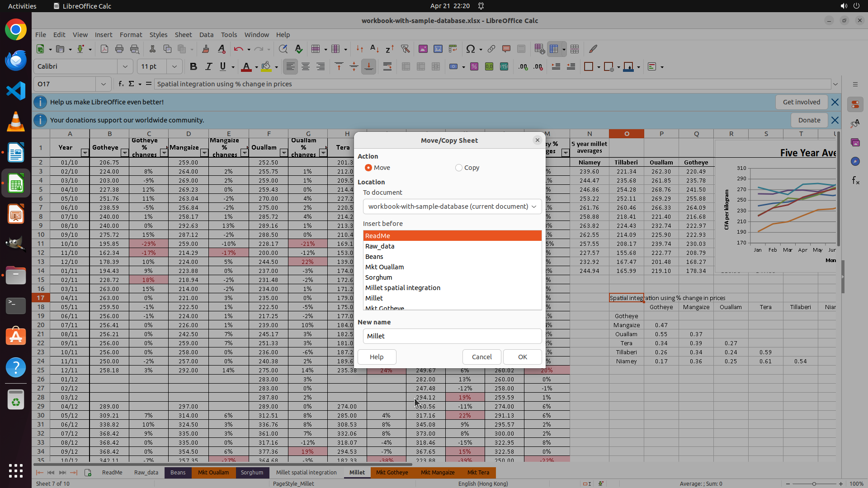Open the Data menu
This screenshot has width=868, height=488.
(206, 35)
